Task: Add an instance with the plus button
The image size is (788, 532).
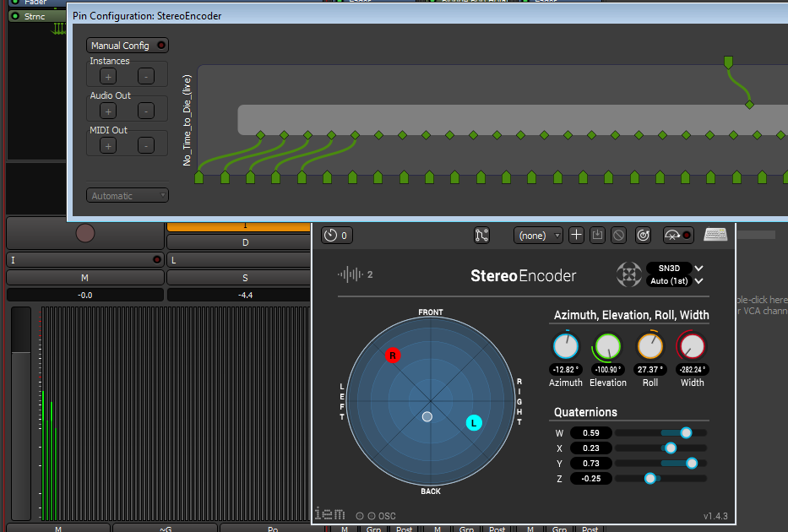Action: coord(108,77)
